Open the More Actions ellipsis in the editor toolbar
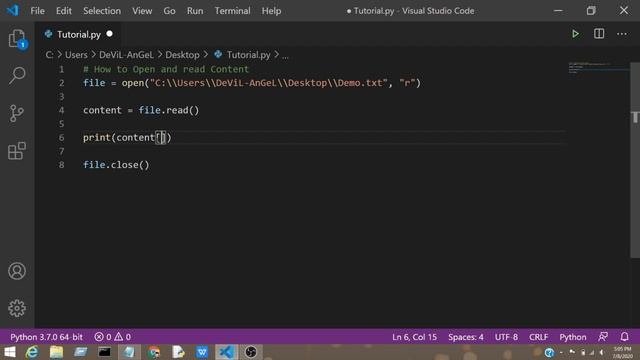The height and width of the screenshot is (360, 640). point(622,34)
